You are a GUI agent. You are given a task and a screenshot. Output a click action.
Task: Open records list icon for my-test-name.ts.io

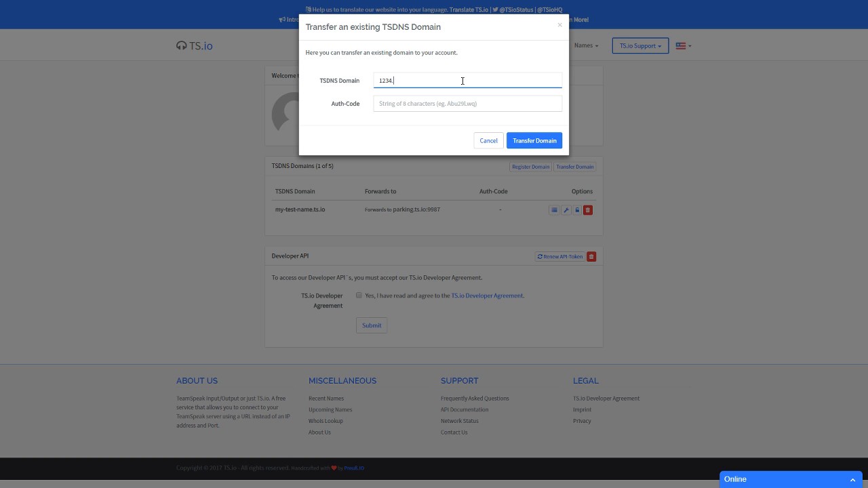[554, 210]
